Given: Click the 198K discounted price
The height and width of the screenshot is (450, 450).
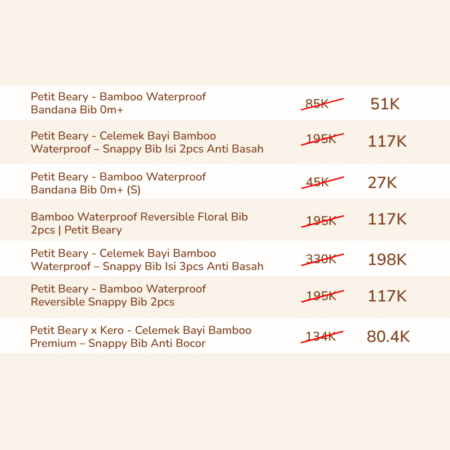Looking at the screenshot, I should click(387, 260).
